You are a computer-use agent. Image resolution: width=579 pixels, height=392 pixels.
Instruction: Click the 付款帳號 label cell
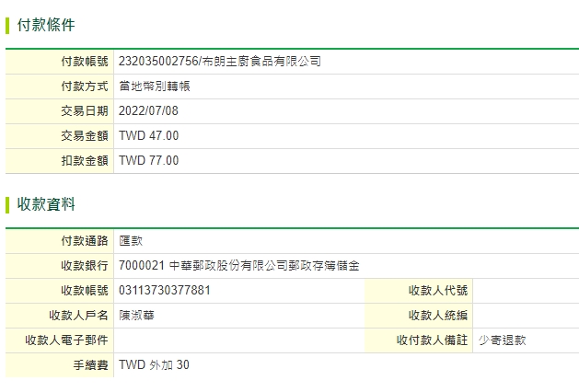(60, 62)
